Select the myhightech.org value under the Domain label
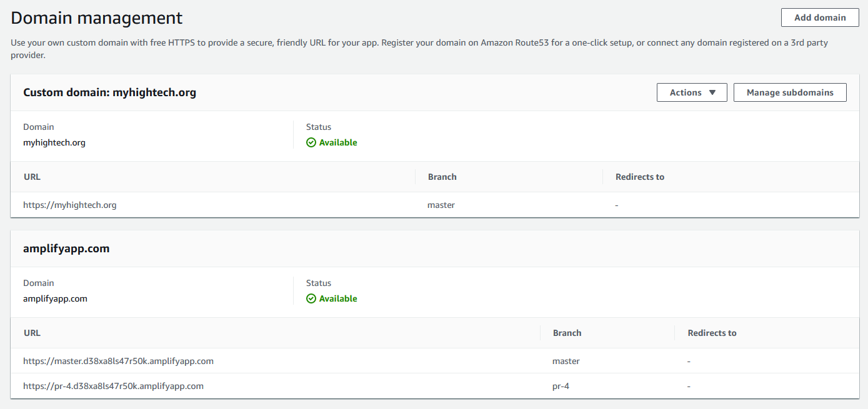Image resolution: width=868 pixels, height=409 pixels. coord(54,142)
